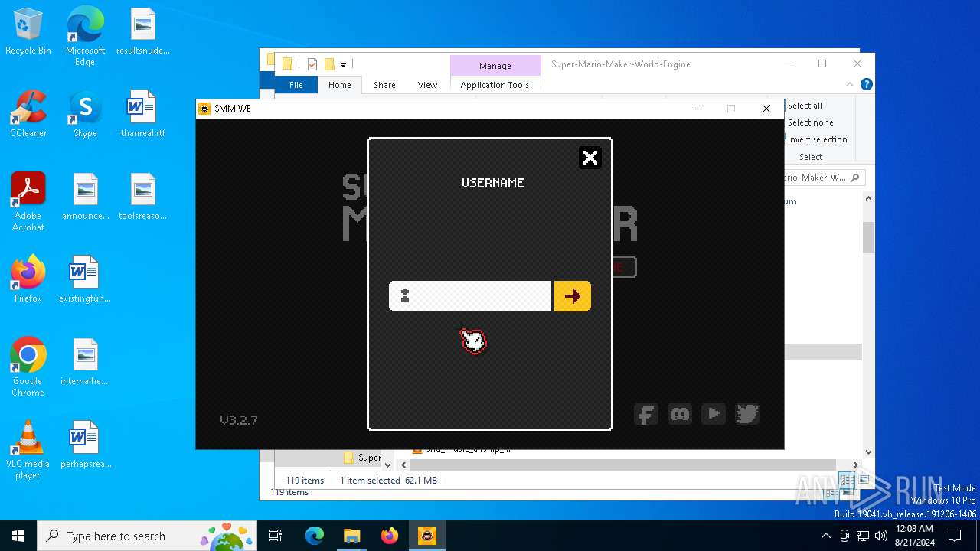Open Adobe Acrobat desktop shortcut
980x551 pixels.
pos(28,202)
